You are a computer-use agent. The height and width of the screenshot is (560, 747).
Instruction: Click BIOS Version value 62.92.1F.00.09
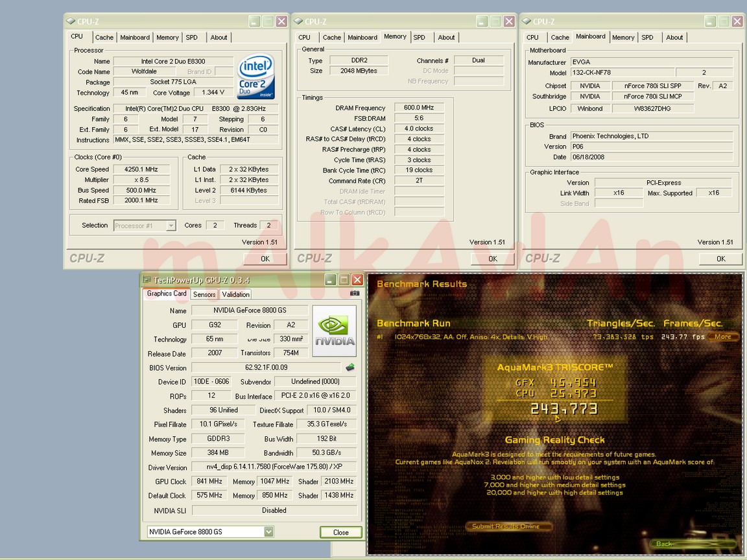tap(267, 367)
